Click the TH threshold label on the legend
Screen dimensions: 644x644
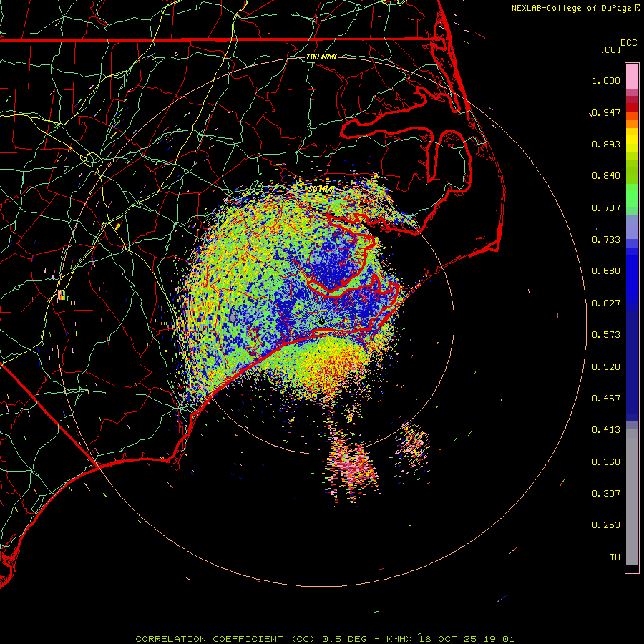pyautogui.click(x=615, y=557)
